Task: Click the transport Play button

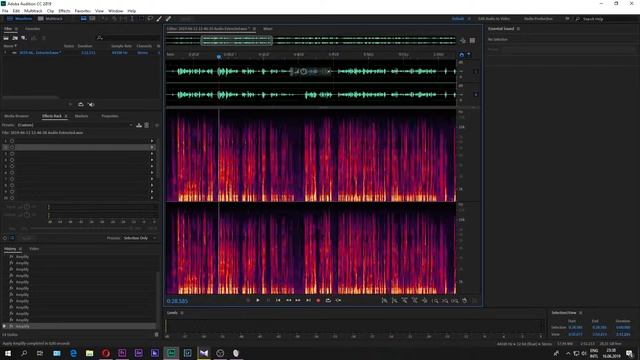Action: (x=258, y=300)
